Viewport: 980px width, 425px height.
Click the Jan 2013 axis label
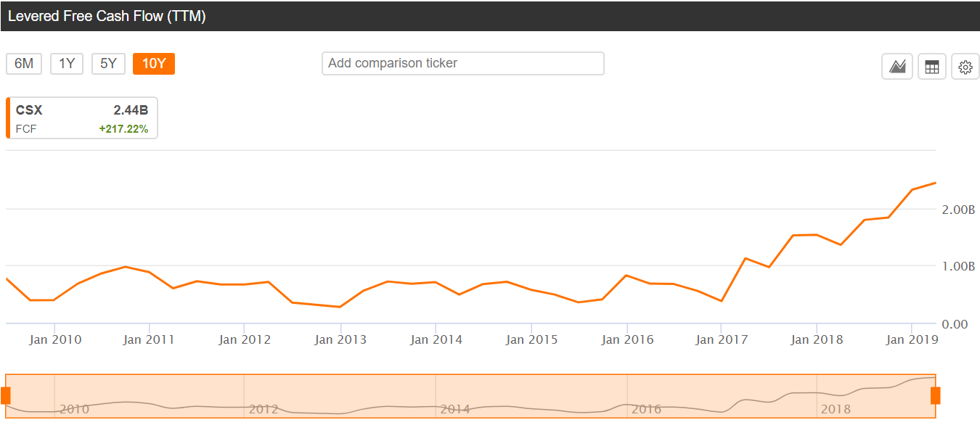340,339
